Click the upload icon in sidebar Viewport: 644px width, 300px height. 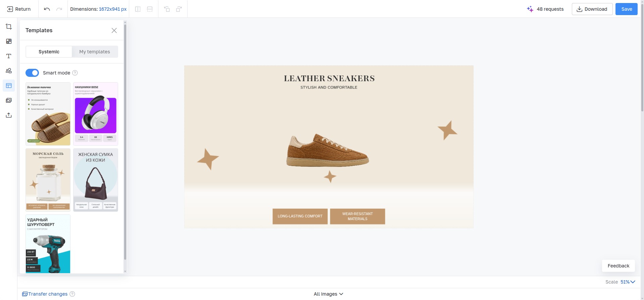pyautogui.click(x=9, y=115)
